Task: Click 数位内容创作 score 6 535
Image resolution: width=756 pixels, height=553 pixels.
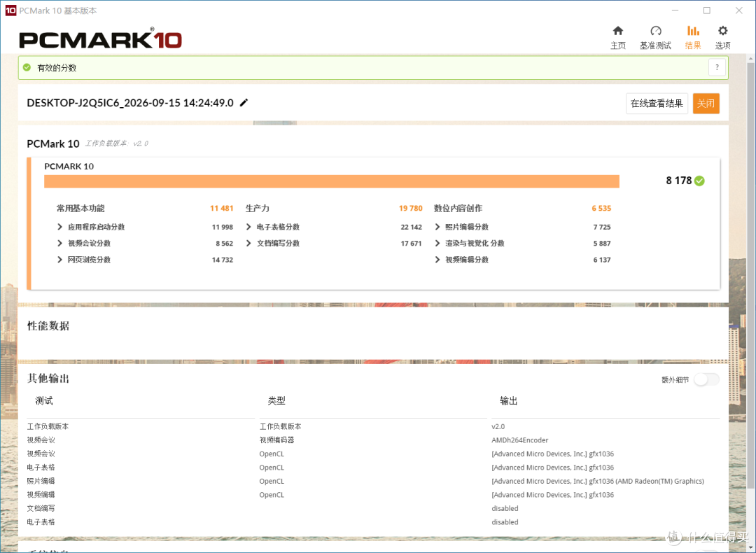Action: 601,209
